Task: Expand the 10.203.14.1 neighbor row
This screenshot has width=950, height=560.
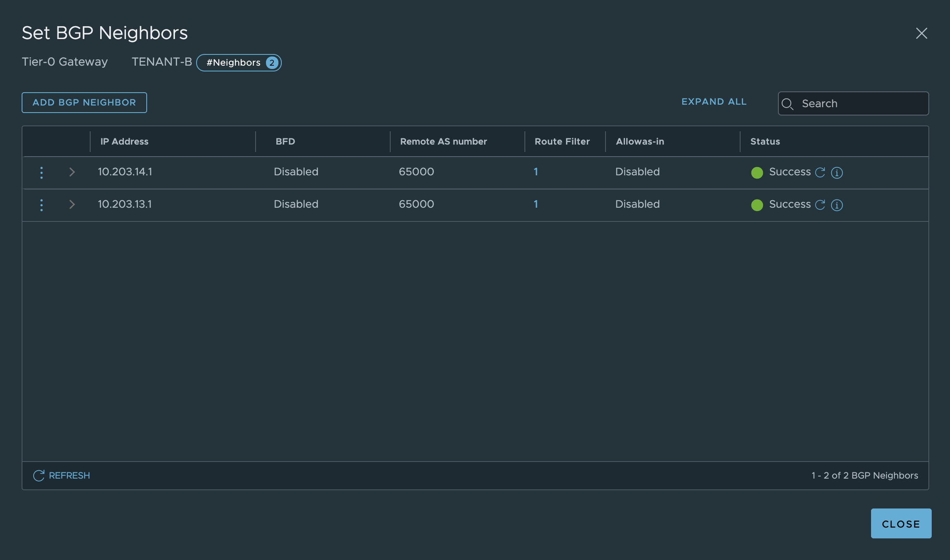Action: point(72,172)
